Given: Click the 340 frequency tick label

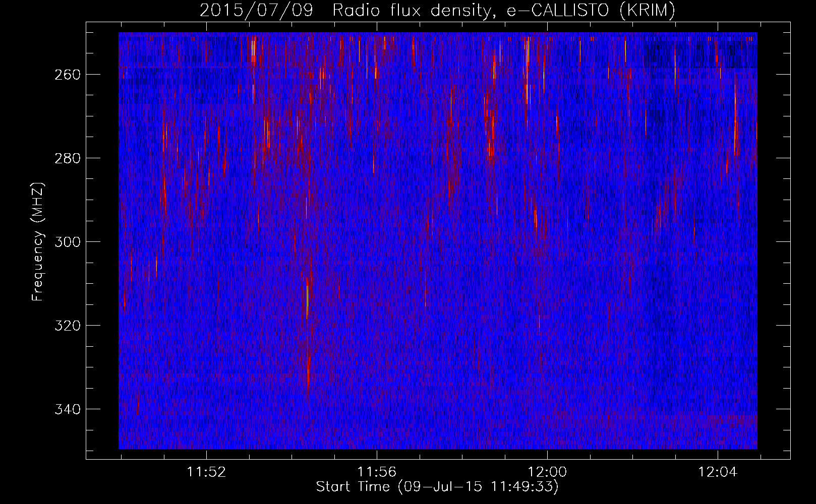Looking at the screenshot, I should (68, 409).
